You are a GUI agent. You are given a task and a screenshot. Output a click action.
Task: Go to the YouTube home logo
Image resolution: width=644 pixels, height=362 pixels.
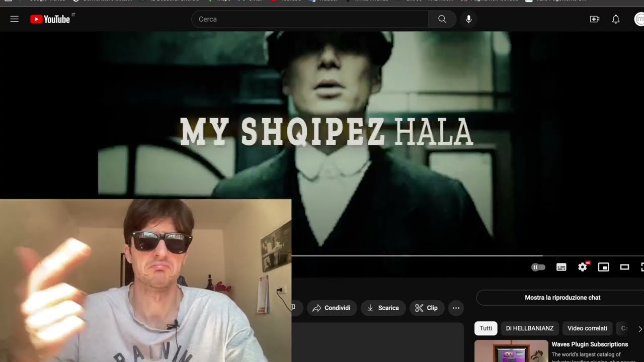50,19
